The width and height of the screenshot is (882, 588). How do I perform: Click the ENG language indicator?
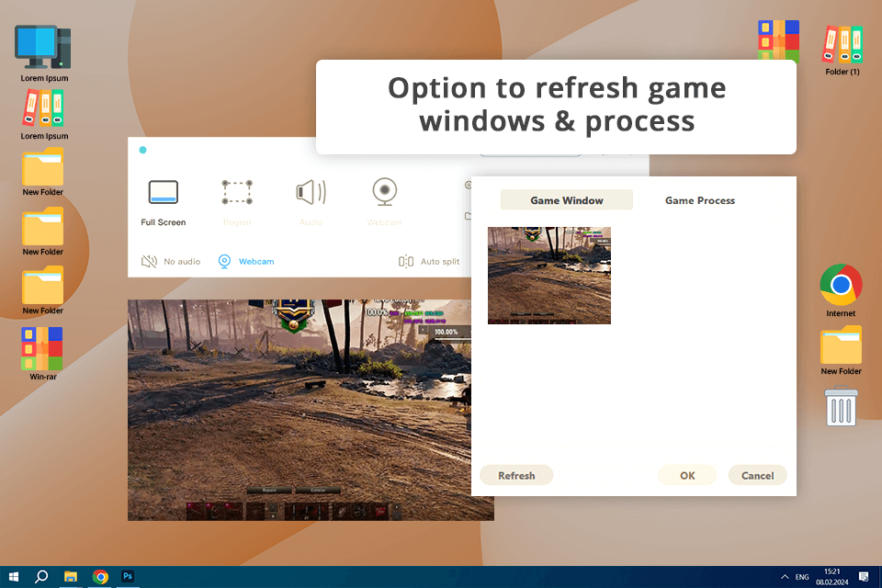(x=802, y=577)
